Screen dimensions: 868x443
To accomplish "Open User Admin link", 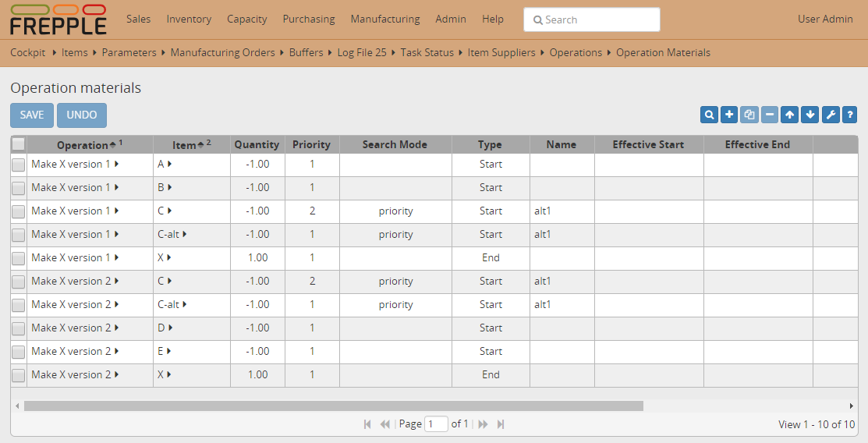I will pyautogui.click(x=825, y=19).
